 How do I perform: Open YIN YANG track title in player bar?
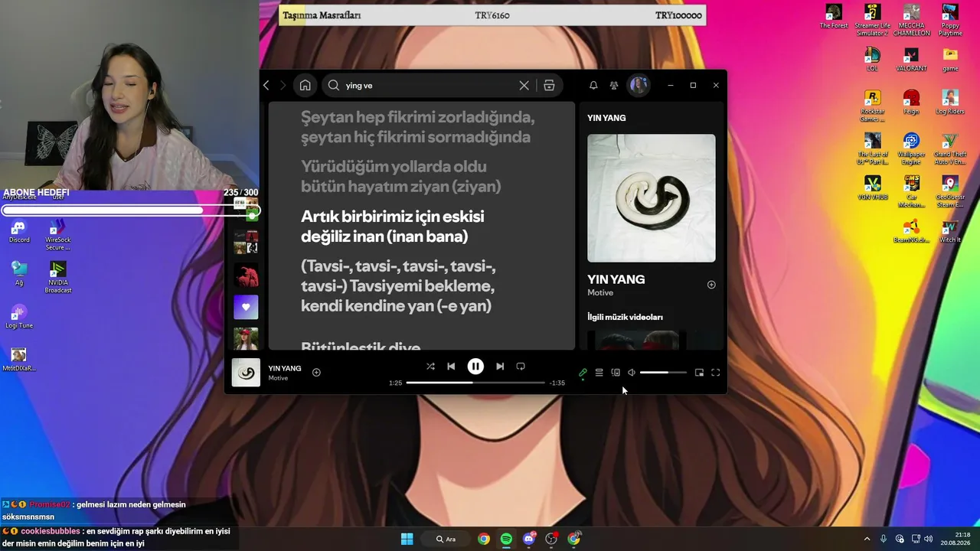[x=285, y=368]
